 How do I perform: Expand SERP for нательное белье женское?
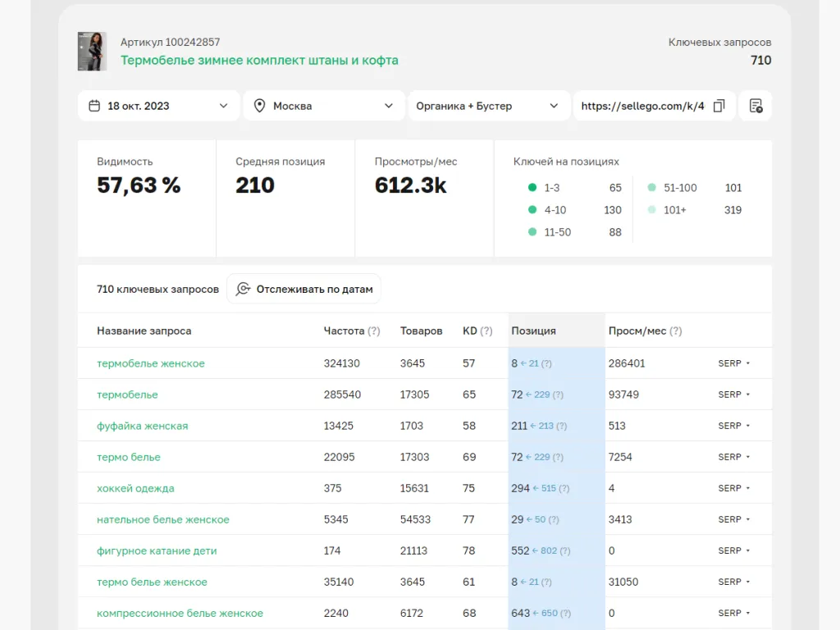734,519
